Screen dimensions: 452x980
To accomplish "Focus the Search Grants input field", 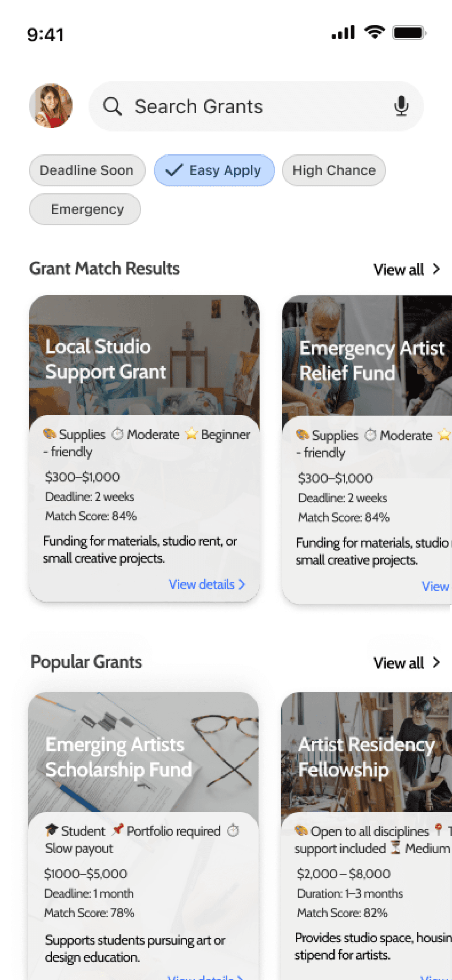I will [x=256, y=106].
